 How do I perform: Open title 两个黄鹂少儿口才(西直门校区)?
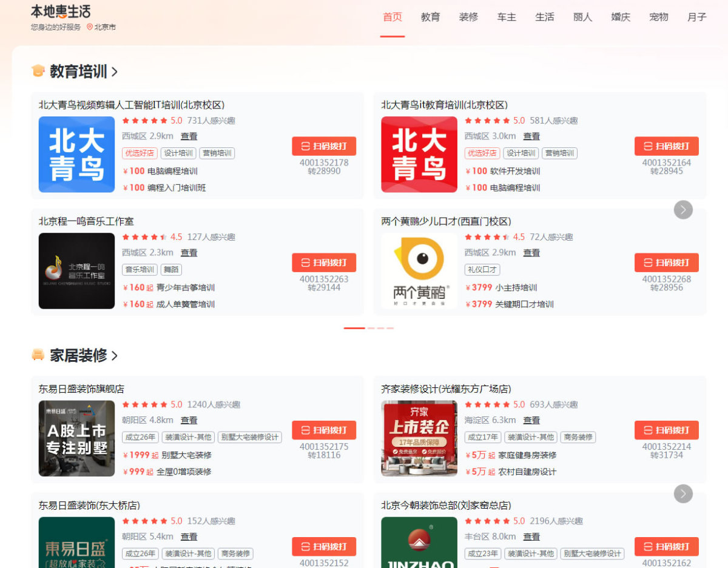[446, 221]
